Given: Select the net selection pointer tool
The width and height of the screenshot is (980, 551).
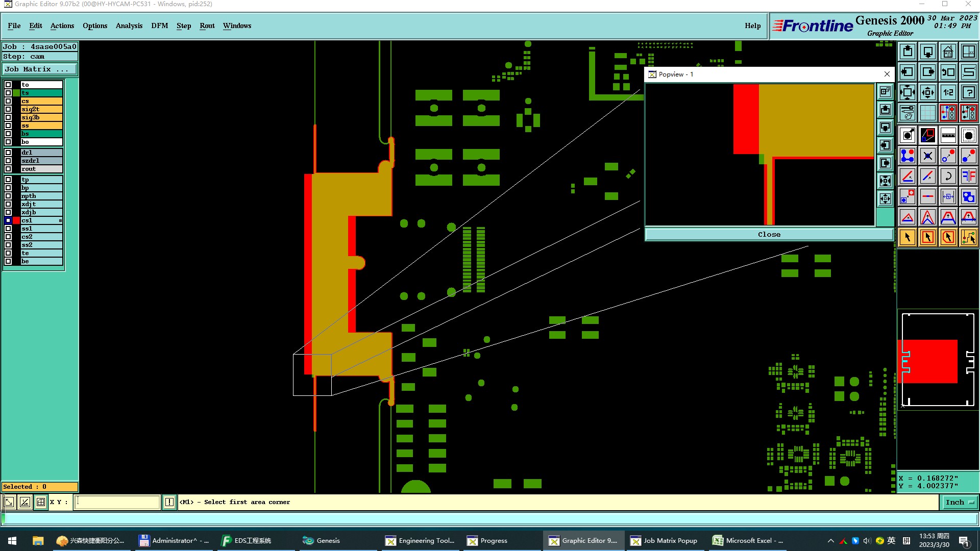Looking at the screenshot, I should [968, 237].
